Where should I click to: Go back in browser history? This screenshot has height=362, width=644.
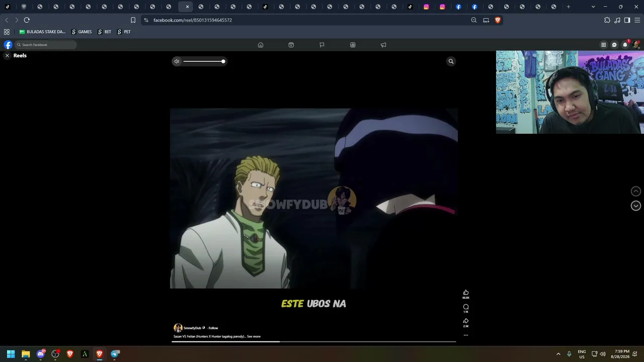[x=7, y=20]
